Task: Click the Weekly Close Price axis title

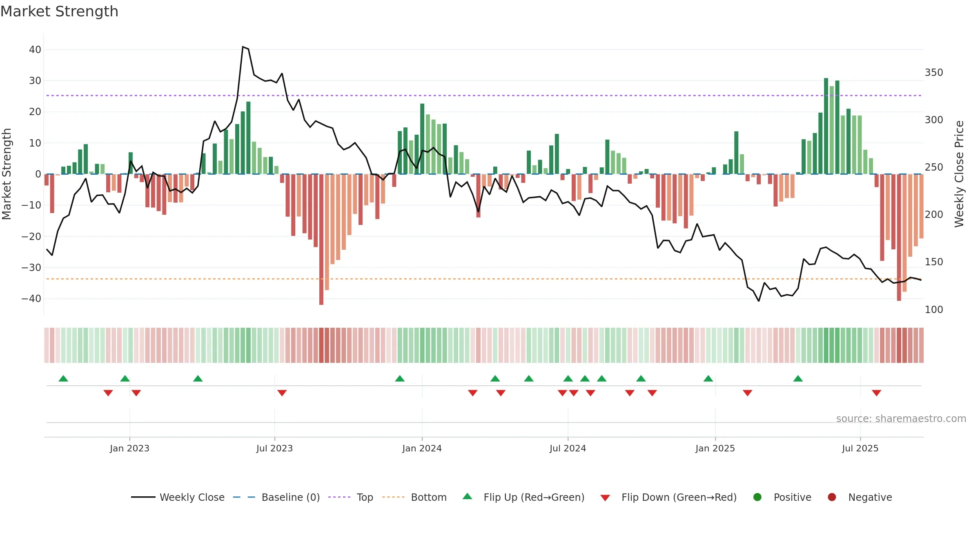Action: [959, 174]
